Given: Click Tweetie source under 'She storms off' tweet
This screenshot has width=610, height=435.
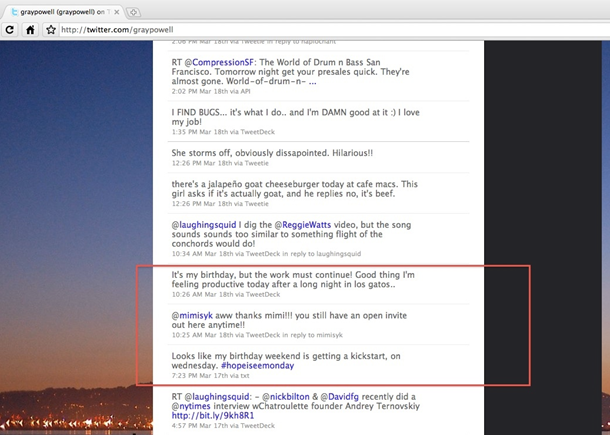Looking at the screenshot, I should pos(257,163).
